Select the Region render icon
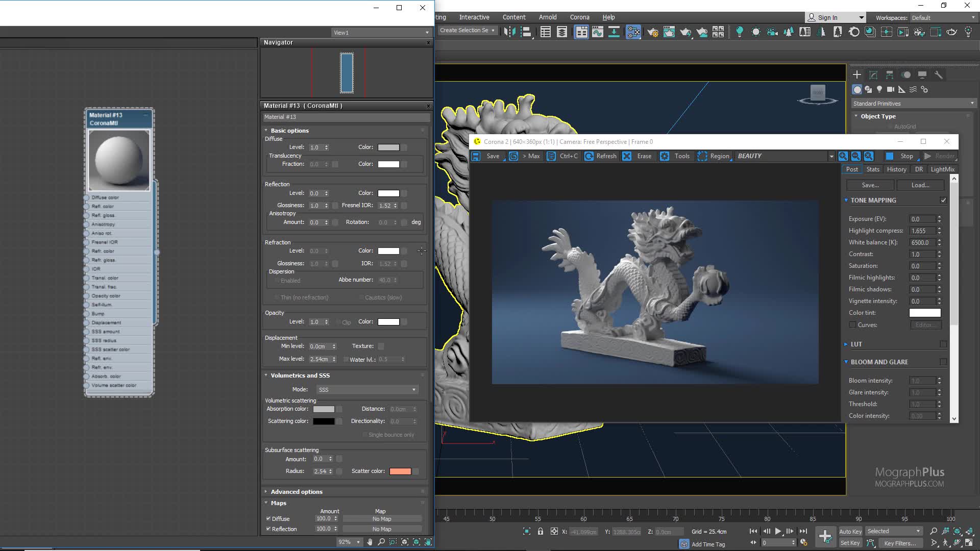The height and width of the screenshot is (551, 980). tap(702, 156)
